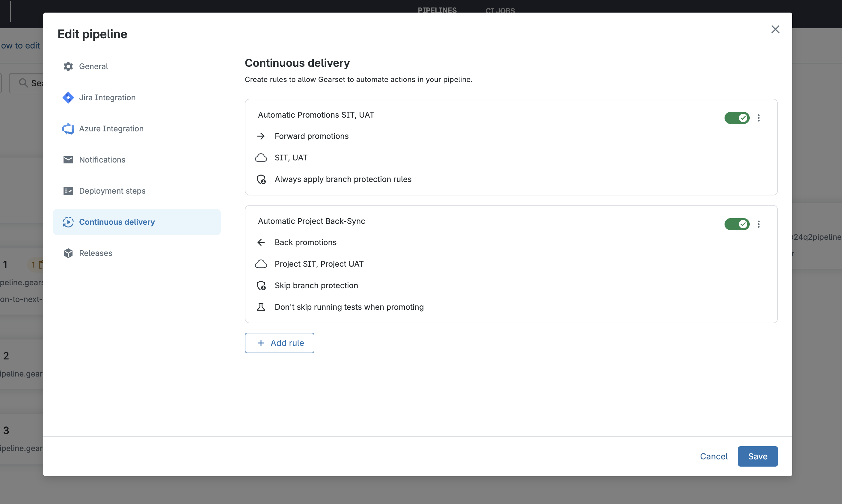Click the Continuous delivery pipeline icon

68,222
